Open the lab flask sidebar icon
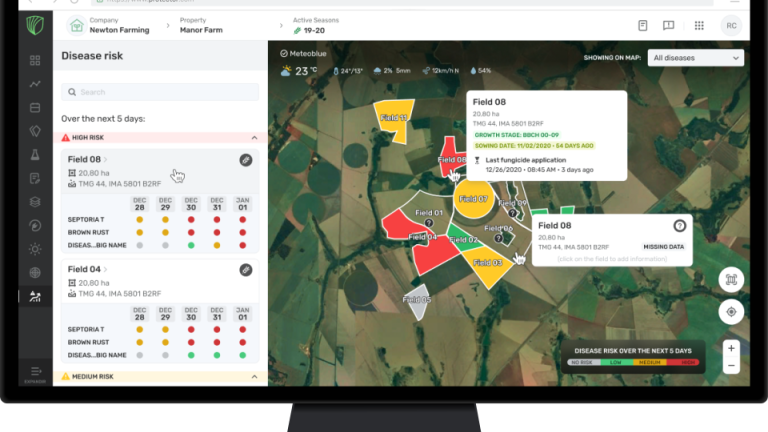Viewport: 768px width, 432px height. click(35, 155)
